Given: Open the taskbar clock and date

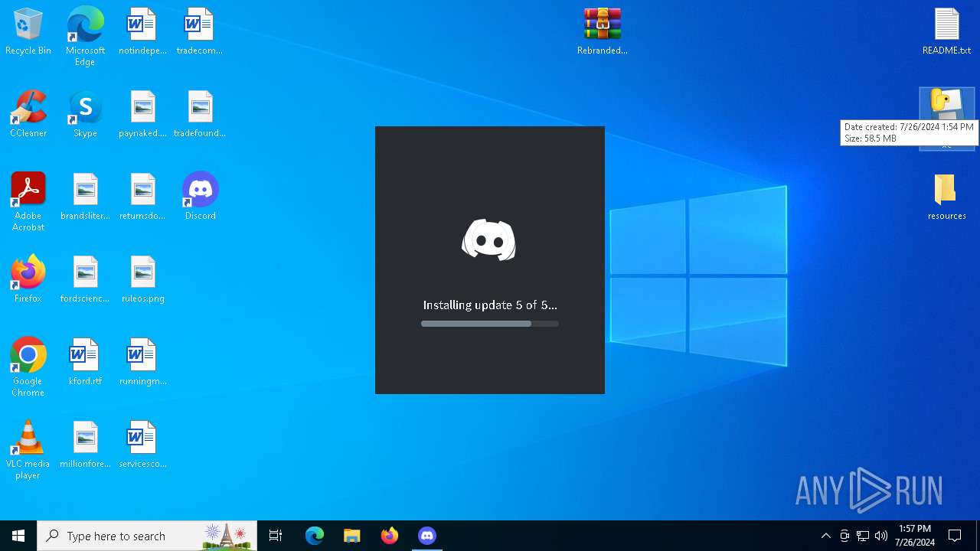Looking at the screenshot, I should pyautogui.click(x=915, y=536).
